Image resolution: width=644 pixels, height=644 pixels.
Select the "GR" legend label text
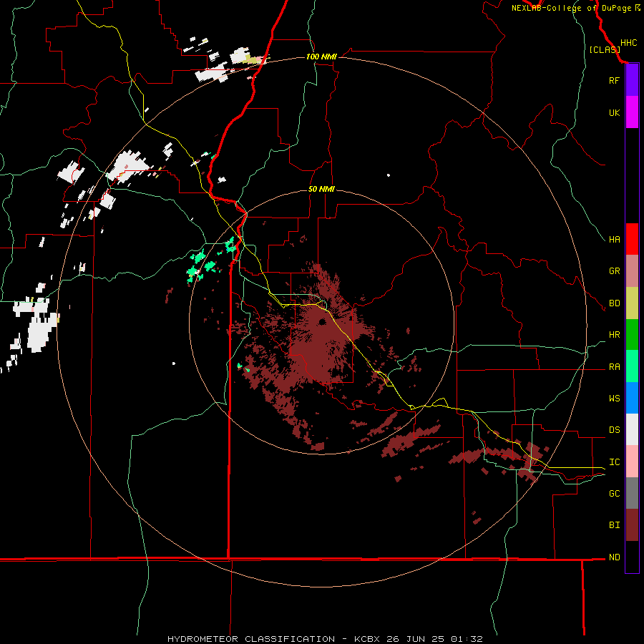point(614,271)
